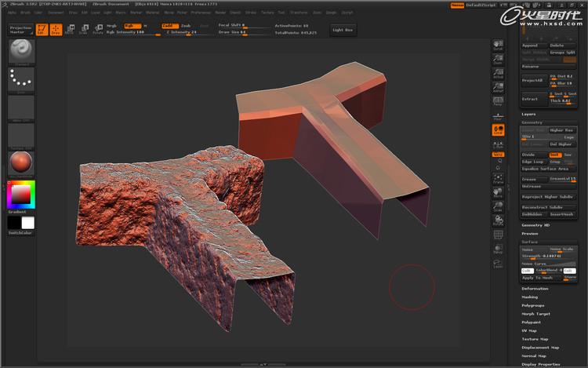Click the Apply To Mesh button
The width and height of the screenshot is (588, 368).
point(541,278)
